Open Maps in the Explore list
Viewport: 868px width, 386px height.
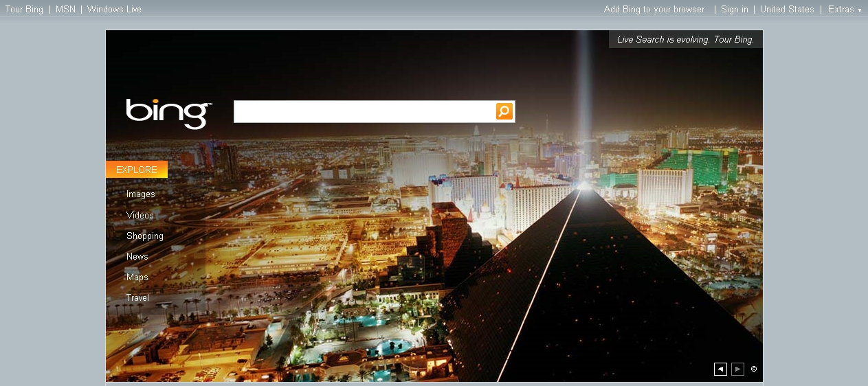137,277
